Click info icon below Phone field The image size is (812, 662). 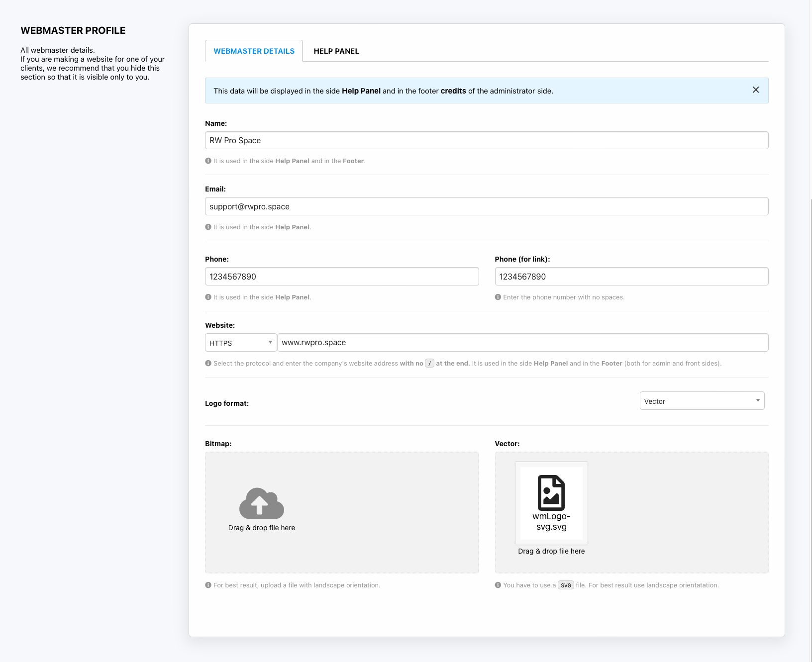208,297
